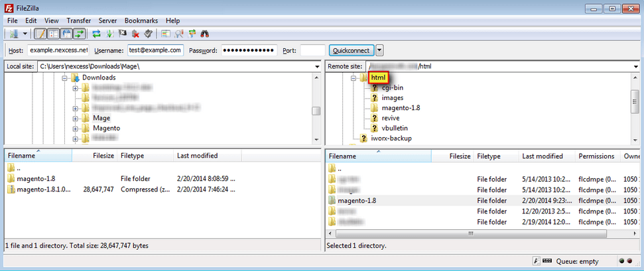
Task: Click the Username input field
Action: [x=156, y=50]
